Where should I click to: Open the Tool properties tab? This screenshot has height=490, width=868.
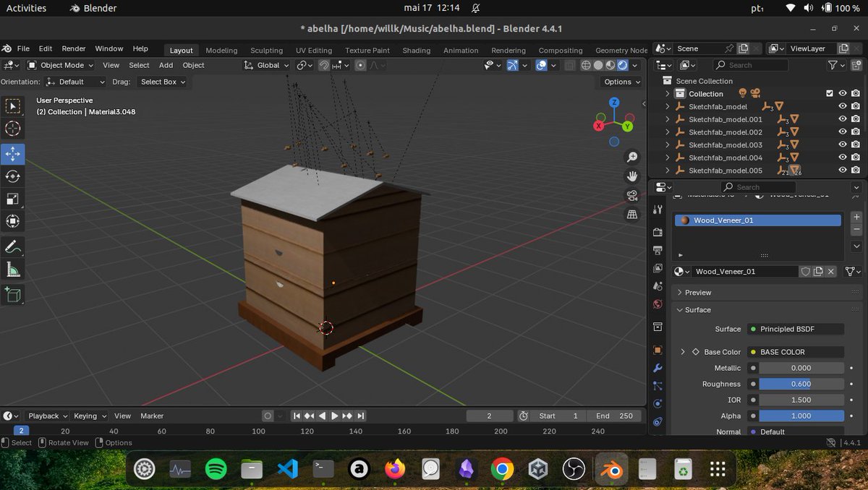[658, 210]
